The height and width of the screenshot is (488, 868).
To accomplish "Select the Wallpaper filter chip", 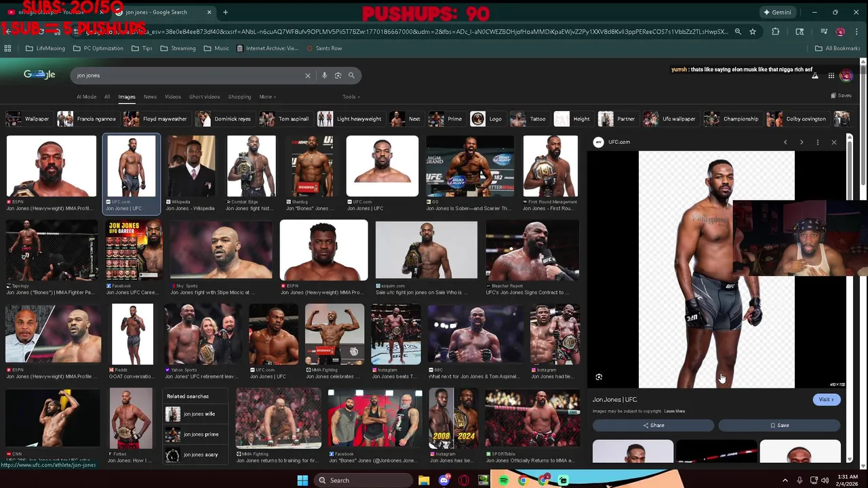I will click(x=28, y=119).
